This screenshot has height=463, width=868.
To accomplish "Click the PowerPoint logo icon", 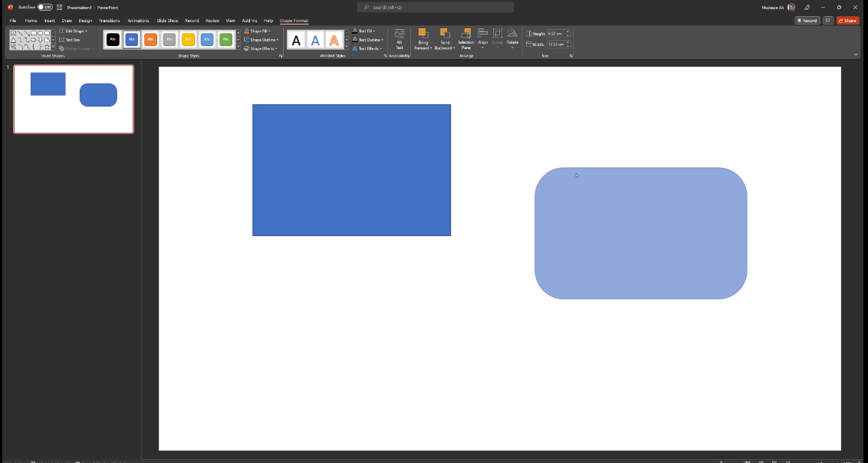I will click(10, 7).
